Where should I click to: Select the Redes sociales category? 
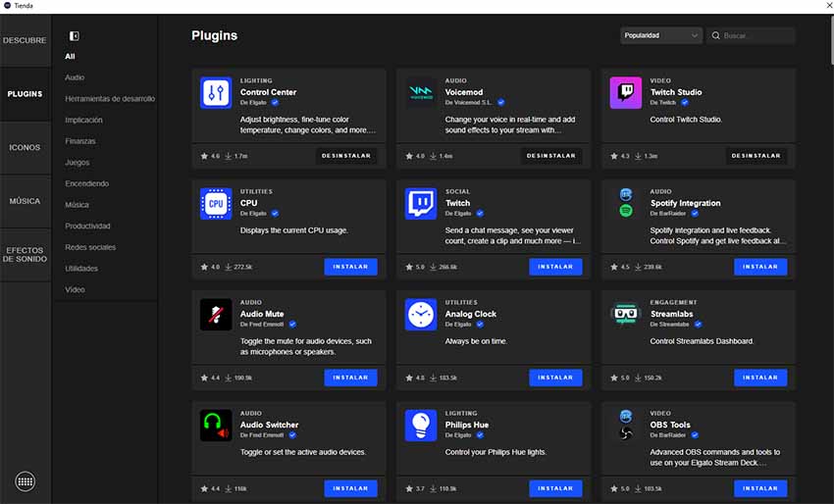click(90, 247)
